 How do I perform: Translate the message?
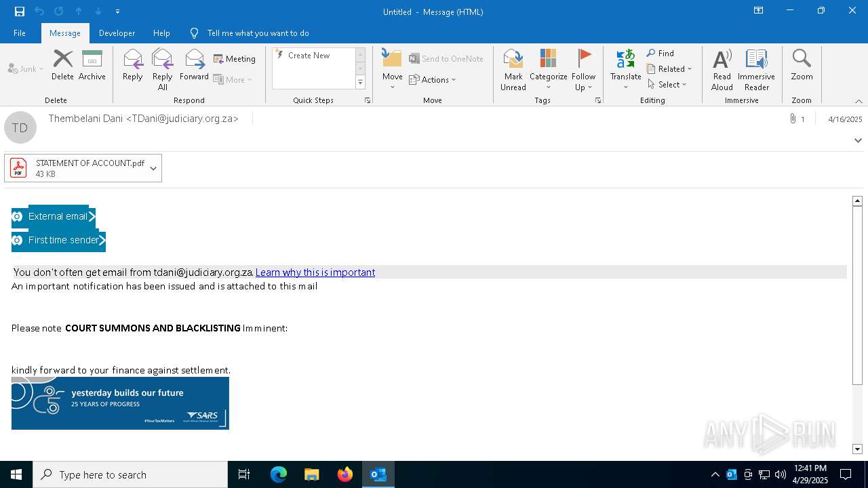(x=625, y=69)
